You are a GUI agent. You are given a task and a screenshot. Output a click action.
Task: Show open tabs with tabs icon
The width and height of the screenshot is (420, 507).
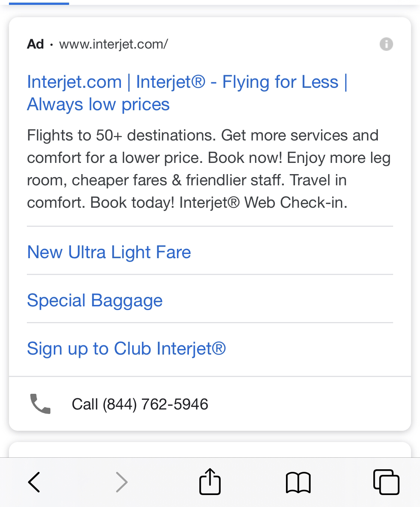386,482
